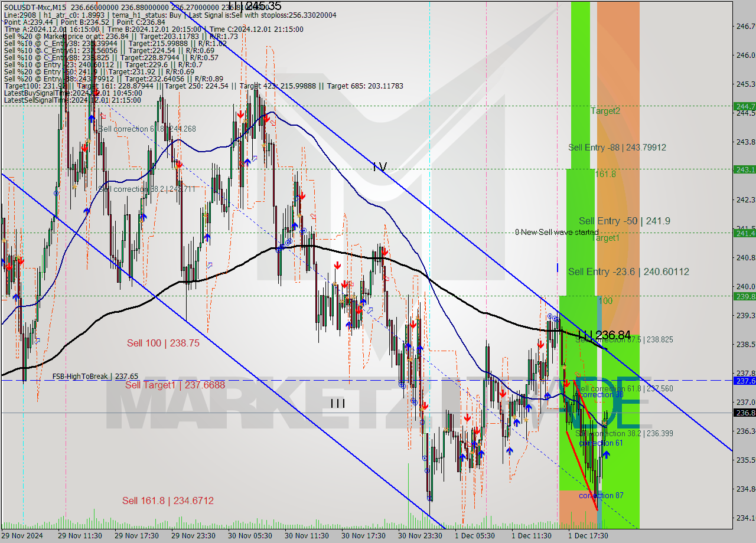Select the 'Sell %10 @ C_Entry88' row
This screenshot has width=756, height=543.
point(111,57)
